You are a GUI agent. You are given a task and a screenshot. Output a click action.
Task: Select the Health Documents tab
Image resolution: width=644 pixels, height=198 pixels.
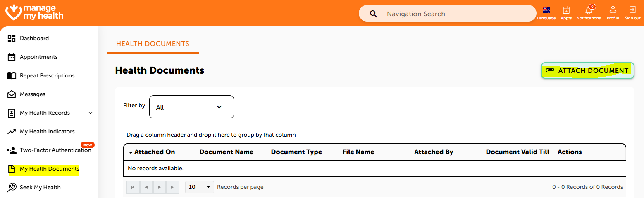tap(153, 44)
